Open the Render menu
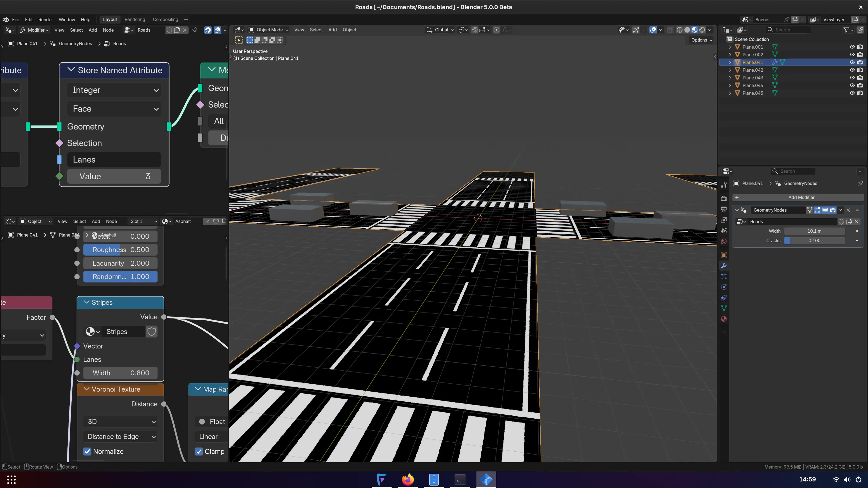 pyautogui.click(x=45, y=19)
